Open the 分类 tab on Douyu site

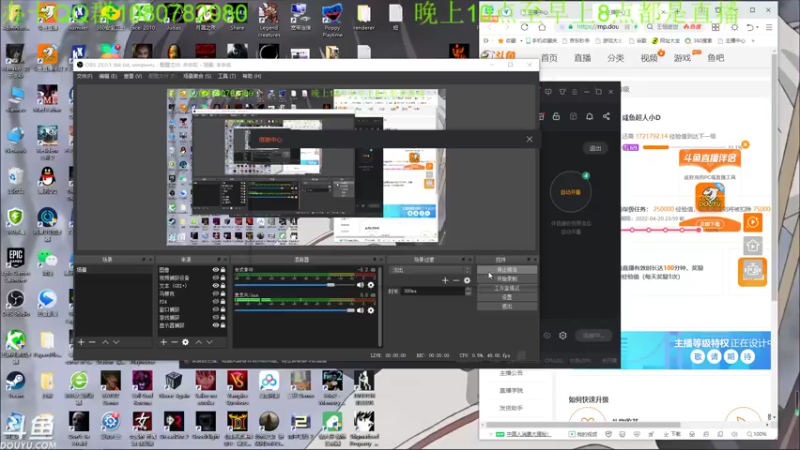pos(615,58)
